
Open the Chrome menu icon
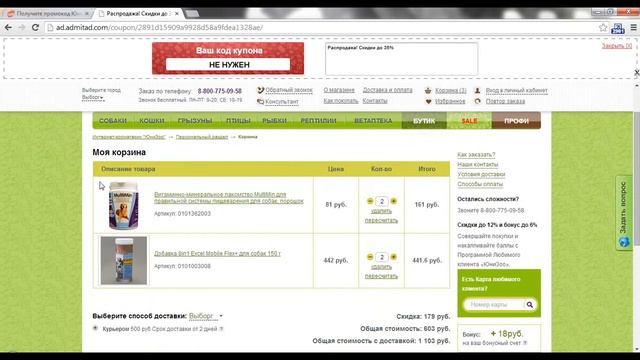point(633,27)
